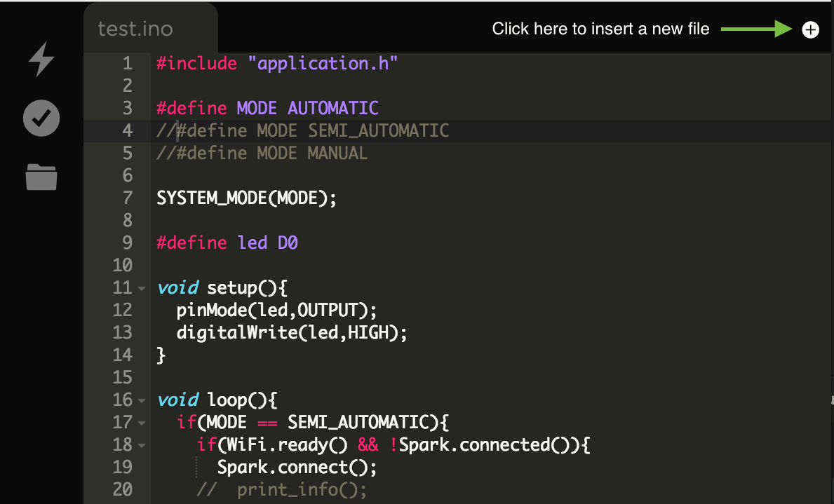The image size is (834, 504).
Task: Click digitalWrite(led,HIGH); statement
Action: tap(292, 333)
